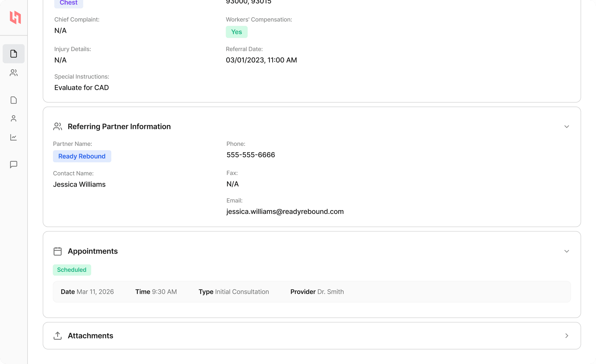The image size is (596, 364).
Task: Expand the Attachments section chevron
Action: click(x=567, y=336)
